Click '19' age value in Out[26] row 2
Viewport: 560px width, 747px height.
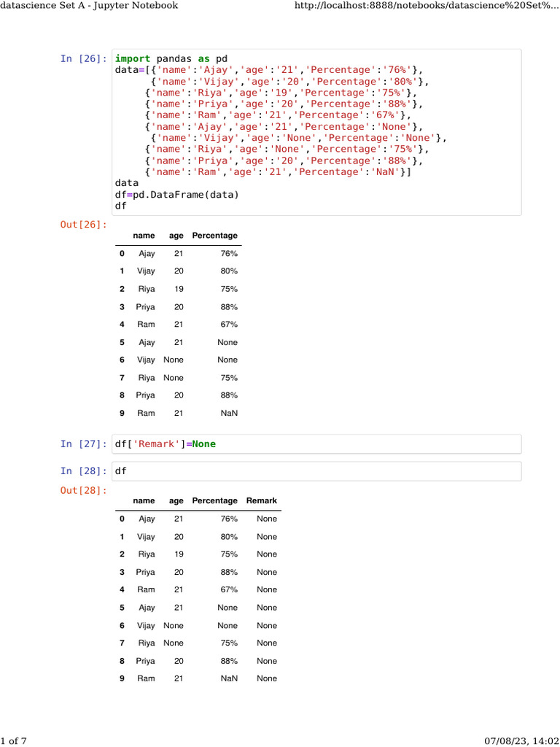(x=179, y=289)
